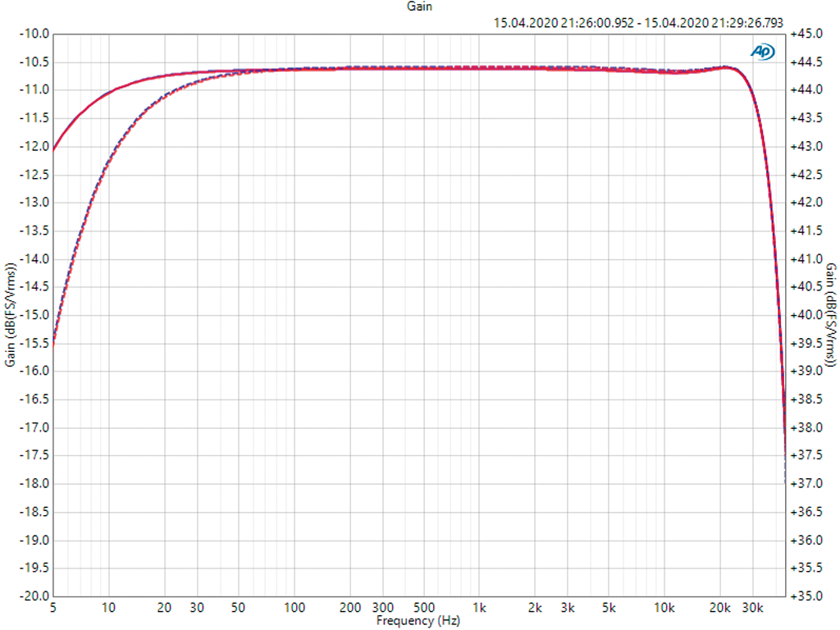The width and height of the screenshot is (840, 630).
Task: Click the 20k tick on frequency axis
Action: point(721,608)
